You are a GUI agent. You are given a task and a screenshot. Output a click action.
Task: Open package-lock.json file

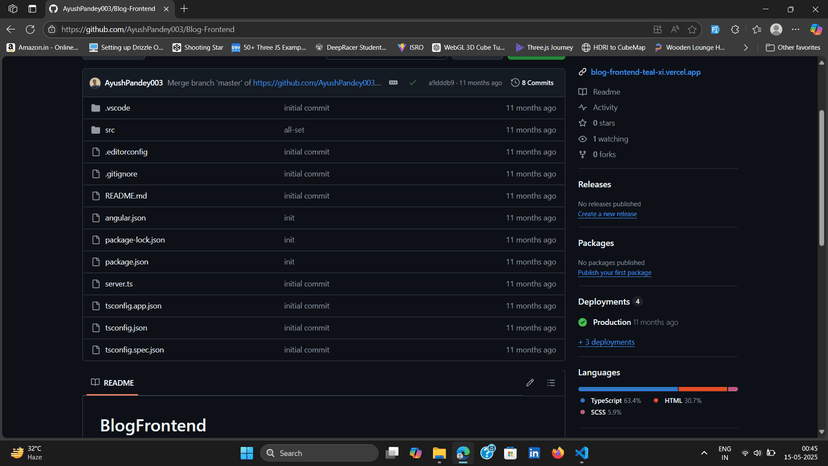tap(135, 240)
